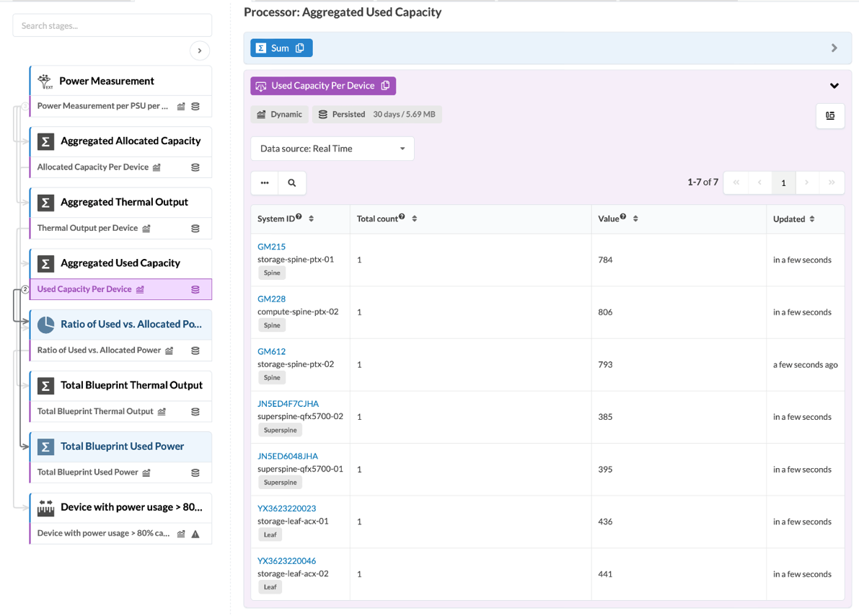The image size is (859, 616).
Task: Open the YX3623220046 system link
Action: click(x=286, y=560)
